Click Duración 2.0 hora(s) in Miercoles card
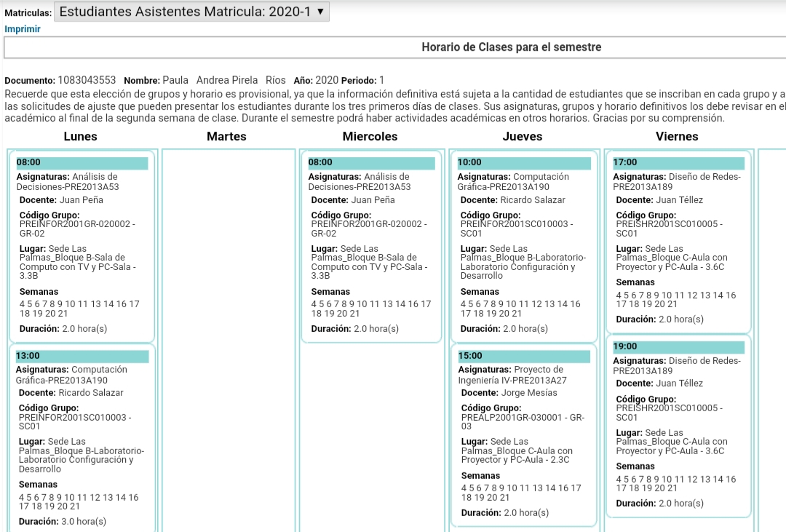This screenshot has width=786, height=532. click(x=355, y=329)
